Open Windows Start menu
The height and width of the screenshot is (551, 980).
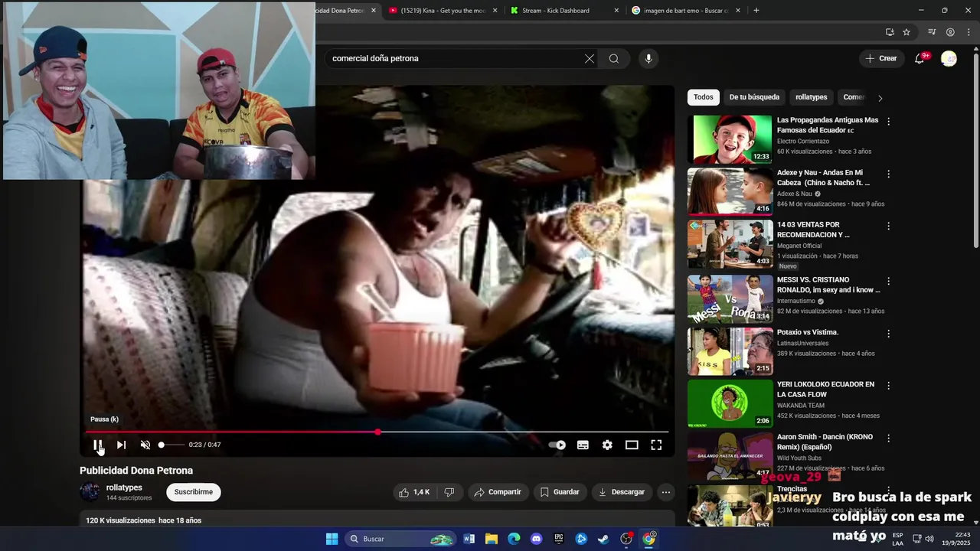pyautogui.click(x=332, y=539)
